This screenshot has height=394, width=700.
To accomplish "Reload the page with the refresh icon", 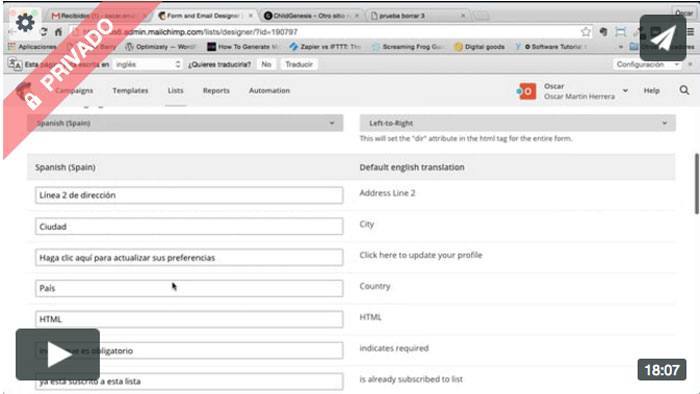I will coord(43,32).
